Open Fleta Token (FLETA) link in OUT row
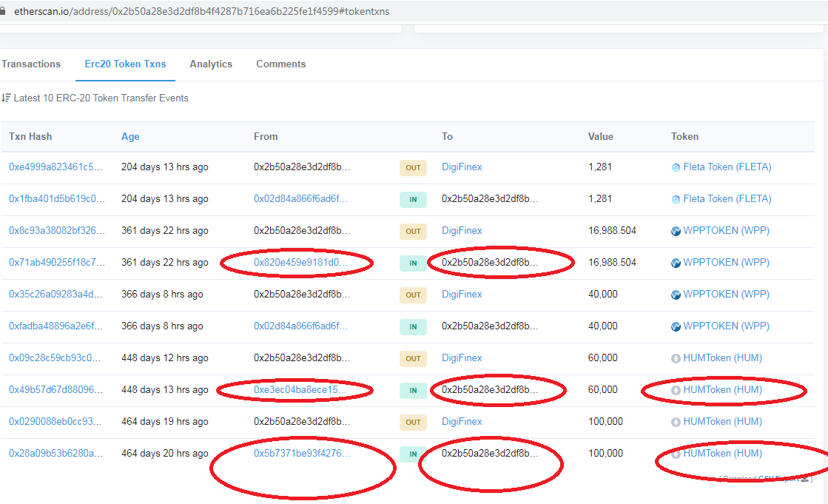The width and height of the screenshot is (828, 504). [x=727, y=167]
